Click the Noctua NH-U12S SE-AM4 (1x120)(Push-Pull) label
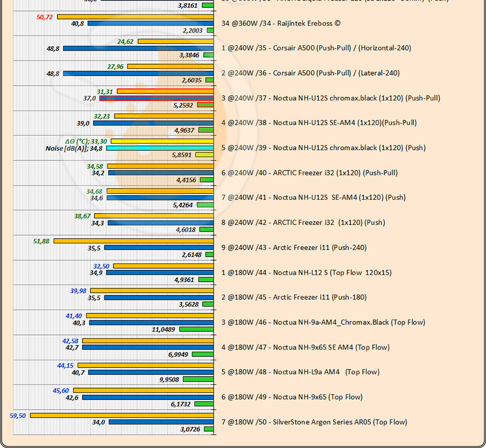486x448 pixels. click(x=319, y=123)
